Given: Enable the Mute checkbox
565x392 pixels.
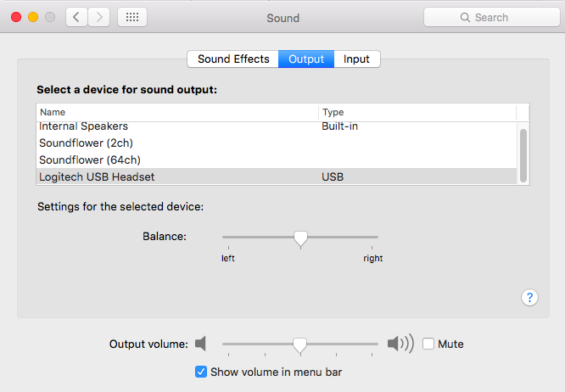Looking at the screenshot, I should point(428,344).
